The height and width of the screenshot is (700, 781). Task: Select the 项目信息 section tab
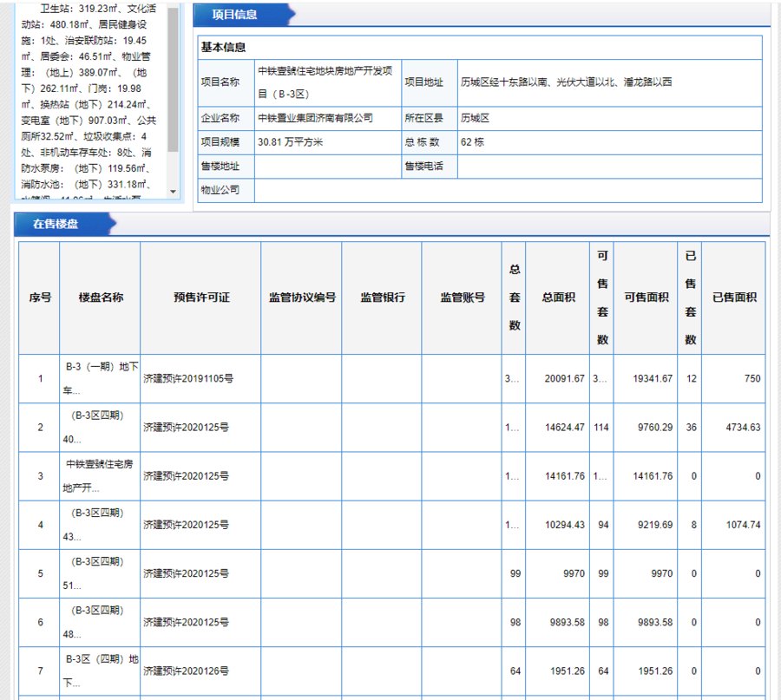234,15
